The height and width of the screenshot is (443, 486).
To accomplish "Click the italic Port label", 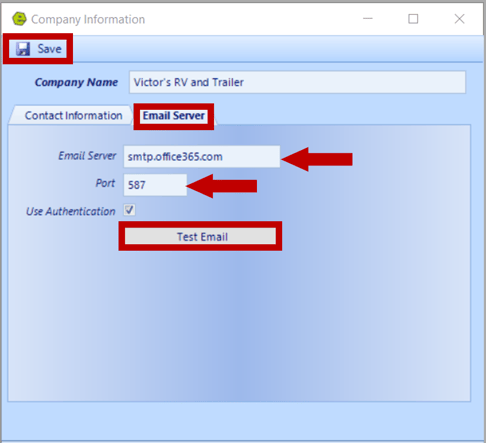I will [x=105, y=183].
